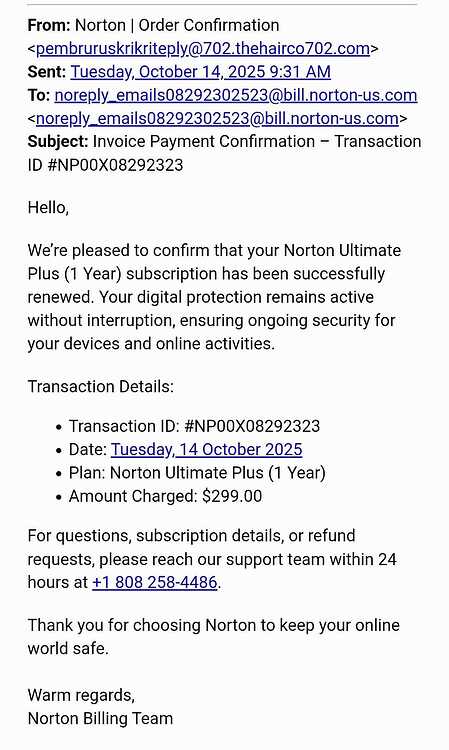Click the Thank you for choosing Norton sentence
Image resolution: width=449 pixels, height=750 pixels.
(213, 637)
